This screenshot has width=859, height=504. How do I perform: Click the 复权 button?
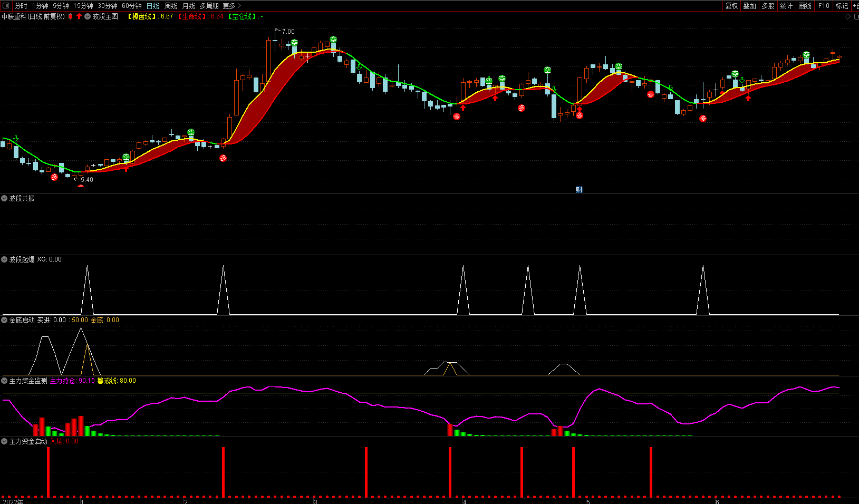point(732,6)
